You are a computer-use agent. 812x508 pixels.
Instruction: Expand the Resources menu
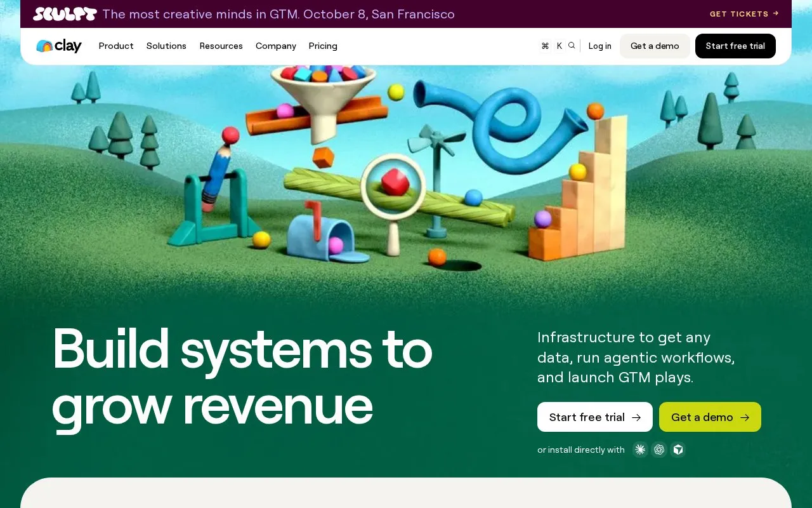(221, 46)
